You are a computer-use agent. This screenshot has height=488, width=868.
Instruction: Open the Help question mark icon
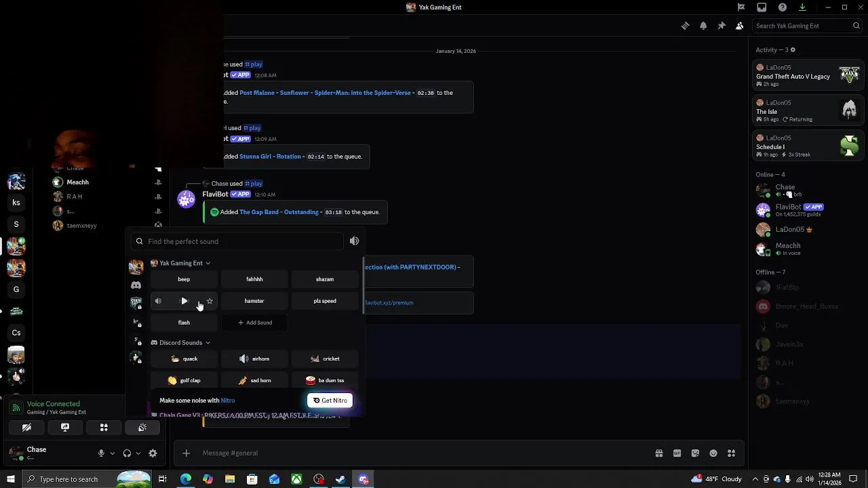[783, 7]
